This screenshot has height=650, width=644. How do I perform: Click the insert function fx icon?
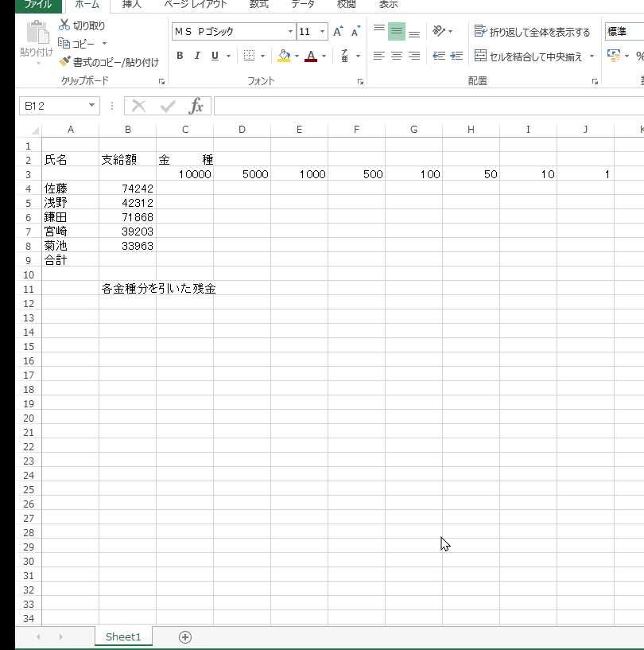tap(196, 106)
